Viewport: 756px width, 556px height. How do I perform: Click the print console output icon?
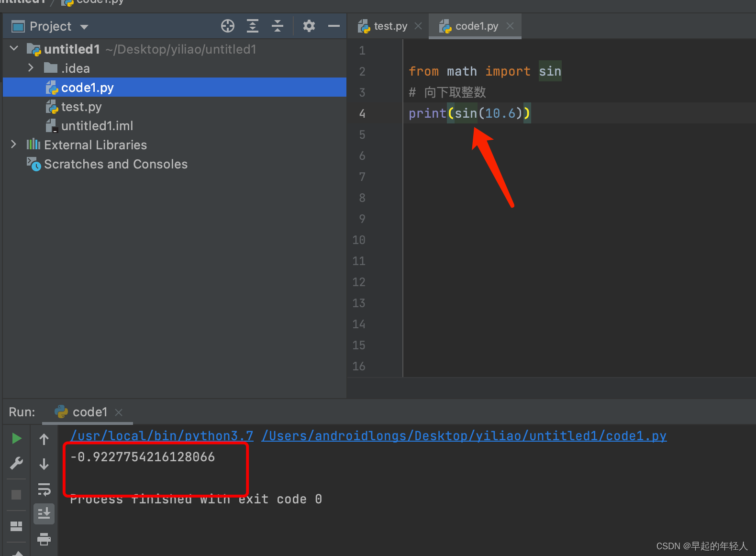pos(44,539)
